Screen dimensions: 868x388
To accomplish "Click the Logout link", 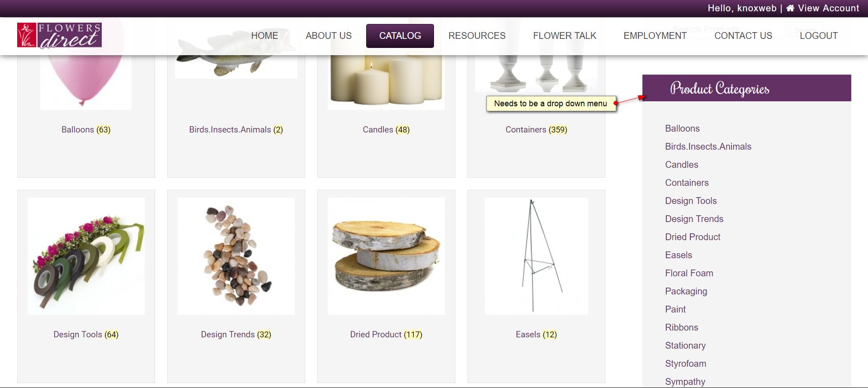I will pos(819,36).
